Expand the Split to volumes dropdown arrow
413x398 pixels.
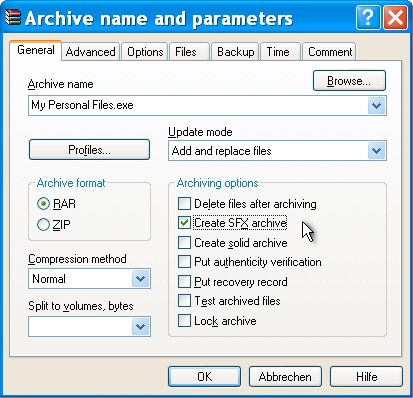tap(141, 327)
